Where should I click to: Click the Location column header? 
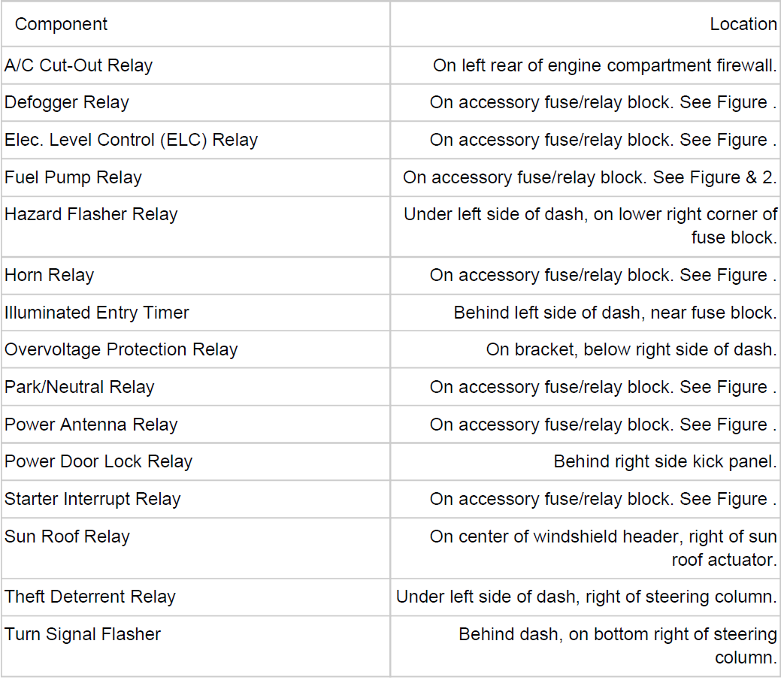coord(743,24)
